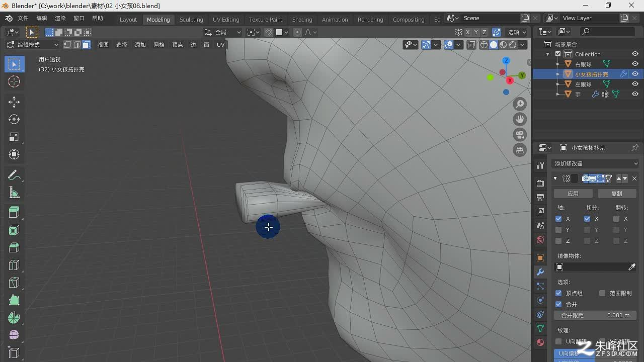Select the Transform tool

[14, 154]
